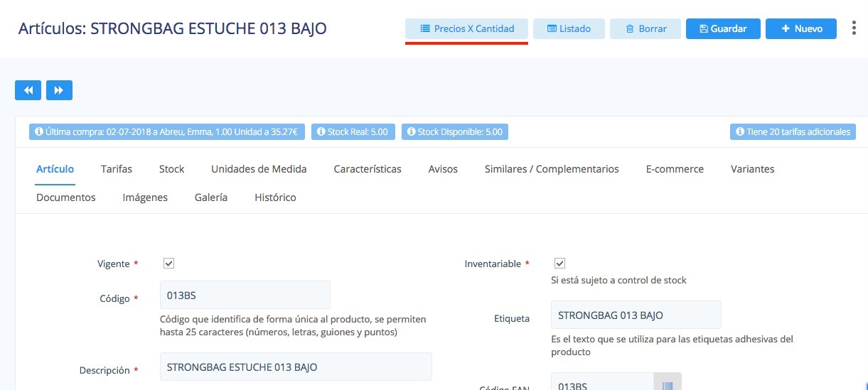Open the Galería tab
Screen dimensions: 868x390
click(x=211, y=197)
